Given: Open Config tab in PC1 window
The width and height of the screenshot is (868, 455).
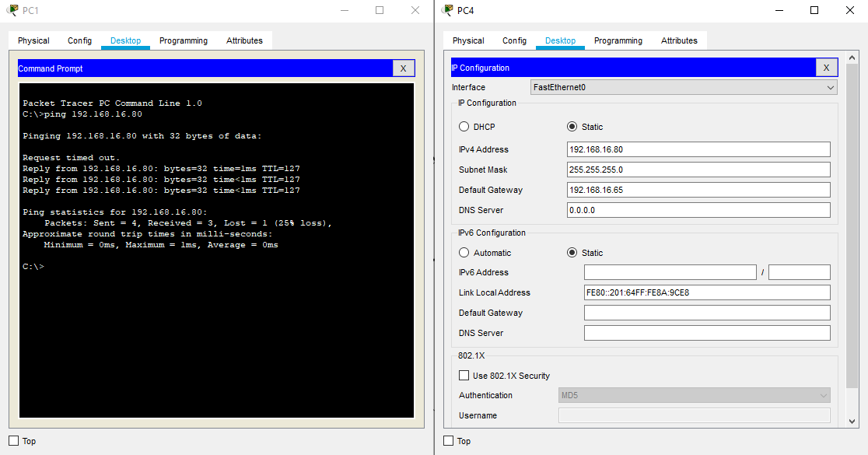Looking at the screenshot, I should 79,40.
